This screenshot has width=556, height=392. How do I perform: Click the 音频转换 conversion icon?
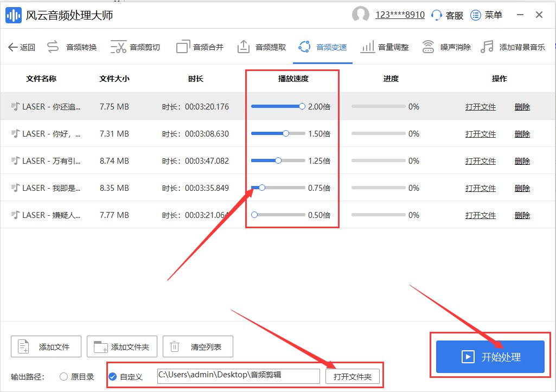(x=53, y=47)
